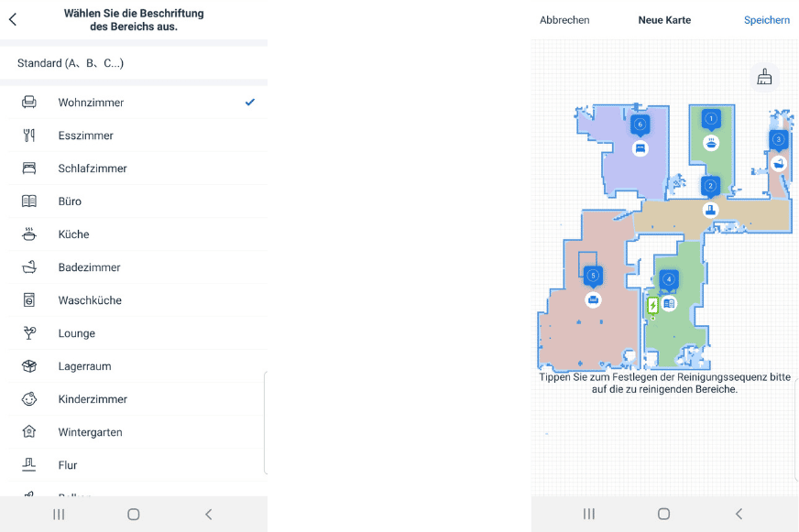Select Wohnzimmer checkmark option

[249, 103]
